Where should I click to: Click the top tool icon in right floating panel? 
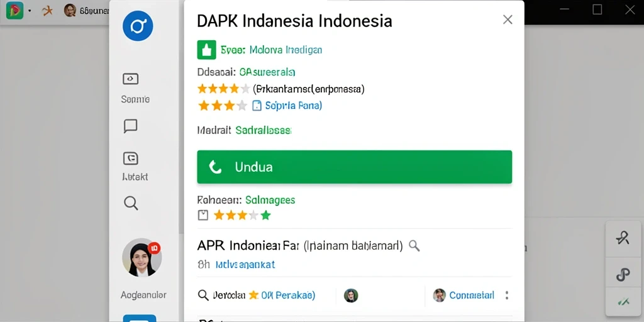click(x=623, y=238)
